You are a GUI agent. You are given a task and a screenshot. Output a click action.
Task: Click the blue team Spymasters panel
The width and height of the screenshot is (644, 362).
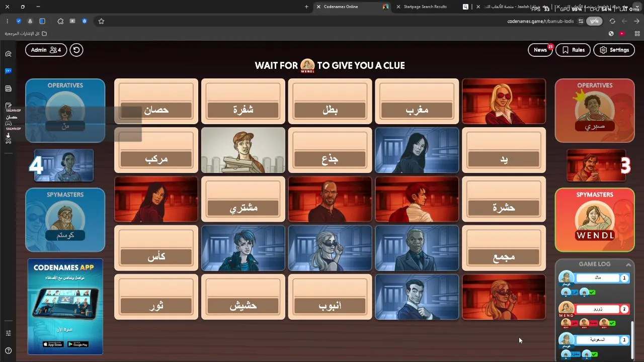click(65, 220)
